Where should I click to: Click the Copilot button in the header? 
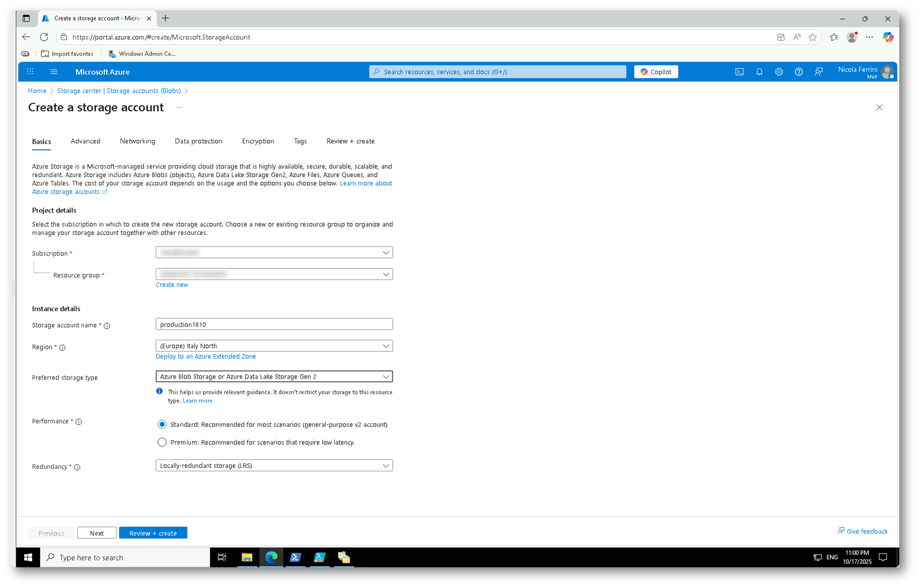[656, 72]
